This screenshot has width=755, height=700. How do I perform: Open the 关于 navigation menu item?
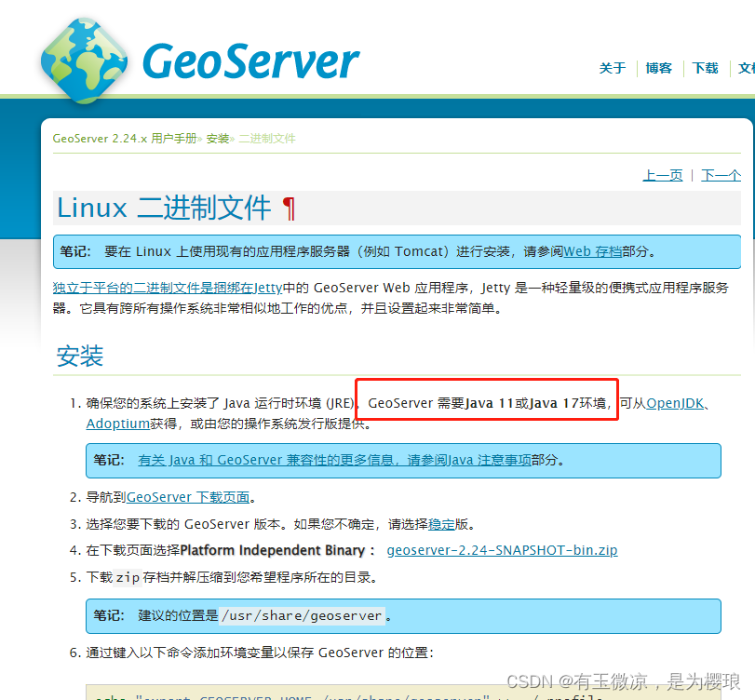pyautogui.click(x=613, y=68)
